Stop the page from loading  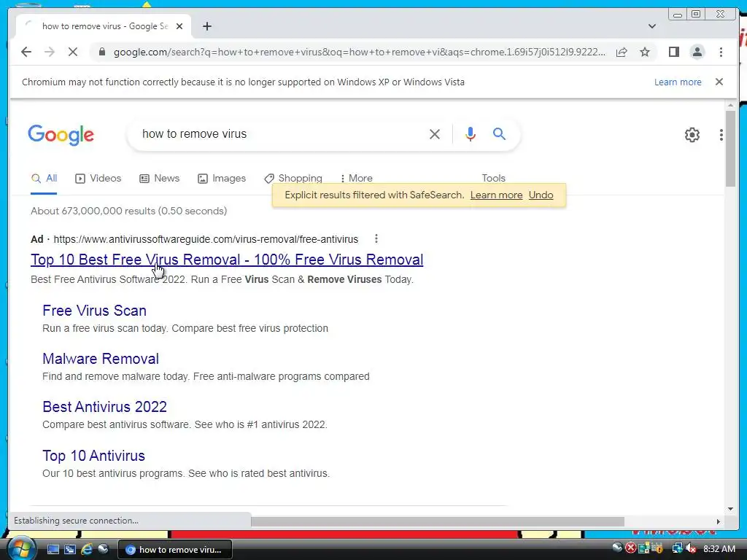point(73,52)
